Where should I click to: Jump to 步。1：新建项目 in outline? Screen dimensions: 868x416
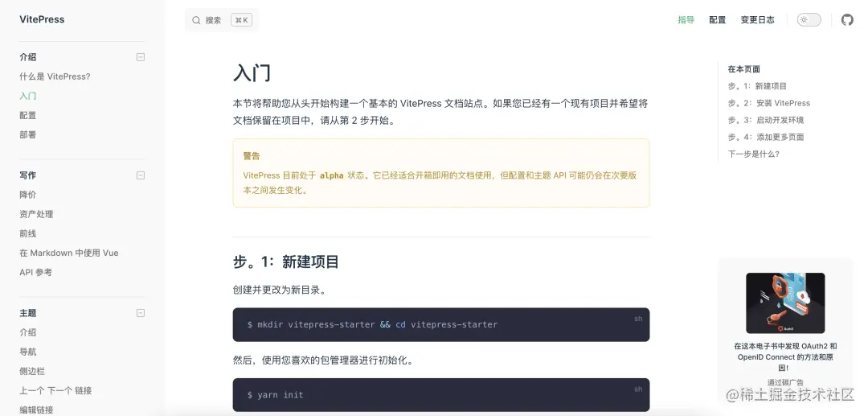point(757,86)
